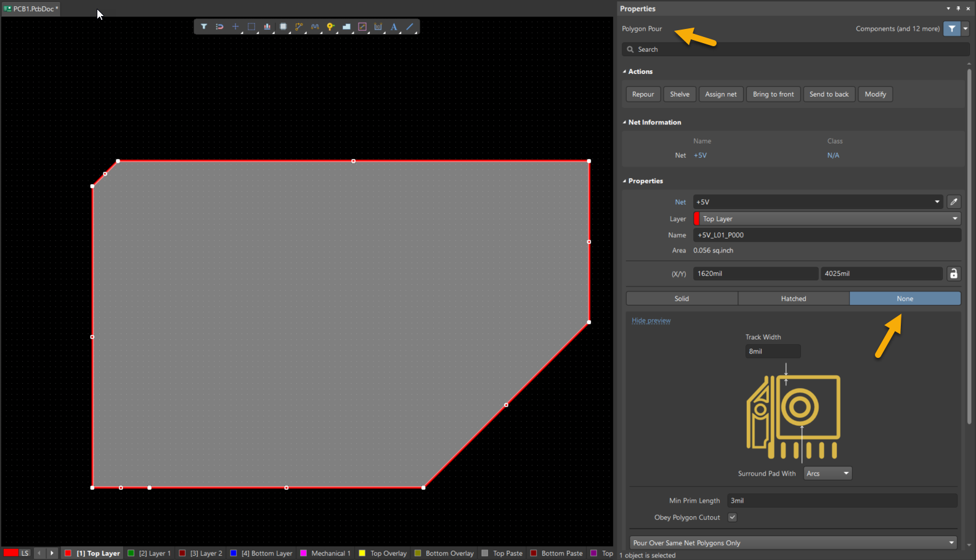Activate the Interactive Routing tool
The height and width of the screenshot is (560, 976).
click(299, 26)
